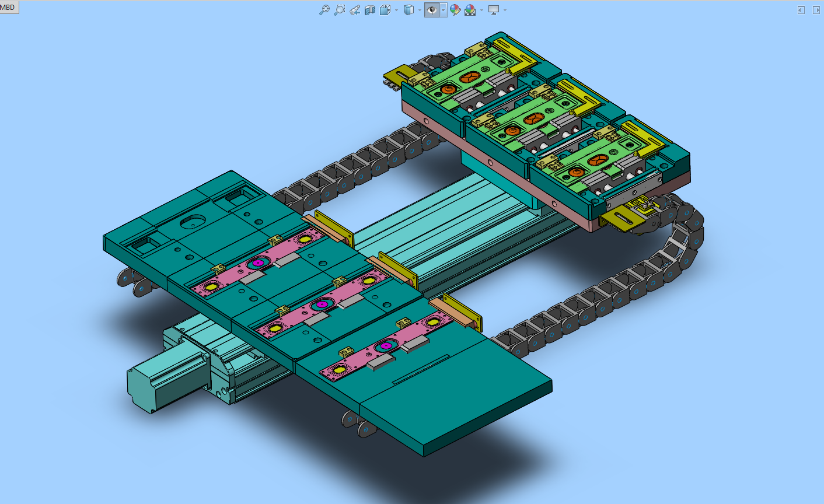Click the Zoom to Fit icon

pos(324,10)
